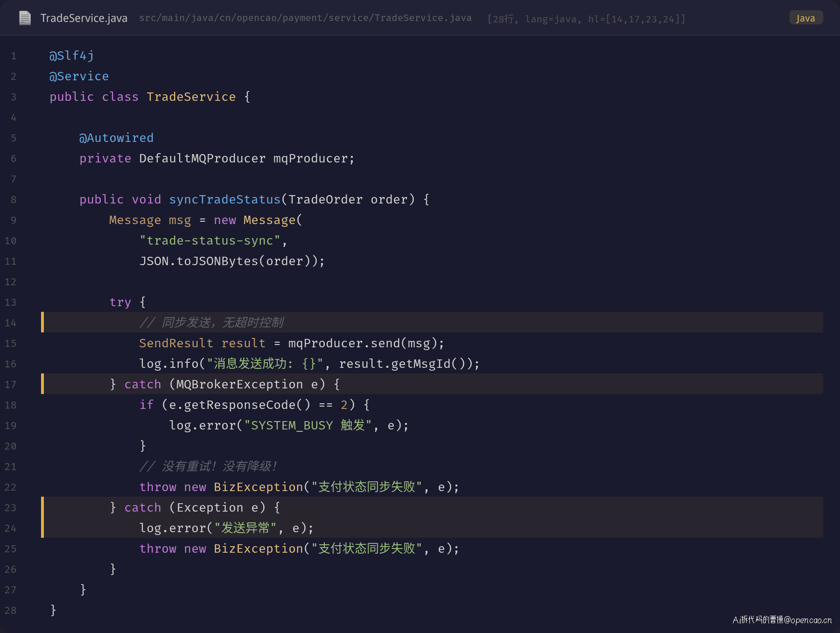The image size is (840, 633).
Task: Click line number 14 in the gutter
Action: 11,323
